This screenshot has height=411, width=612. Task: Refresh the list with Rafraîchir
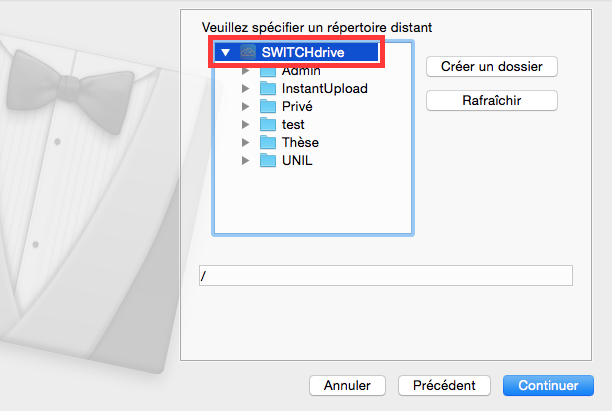[x=491, y=100]
